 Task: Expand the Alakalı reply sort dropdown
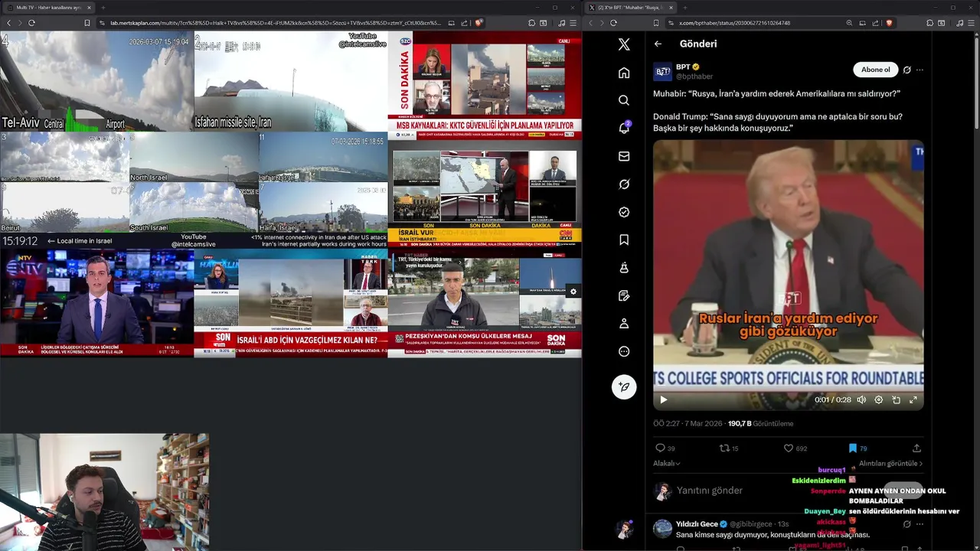click(x=666, y=463)
